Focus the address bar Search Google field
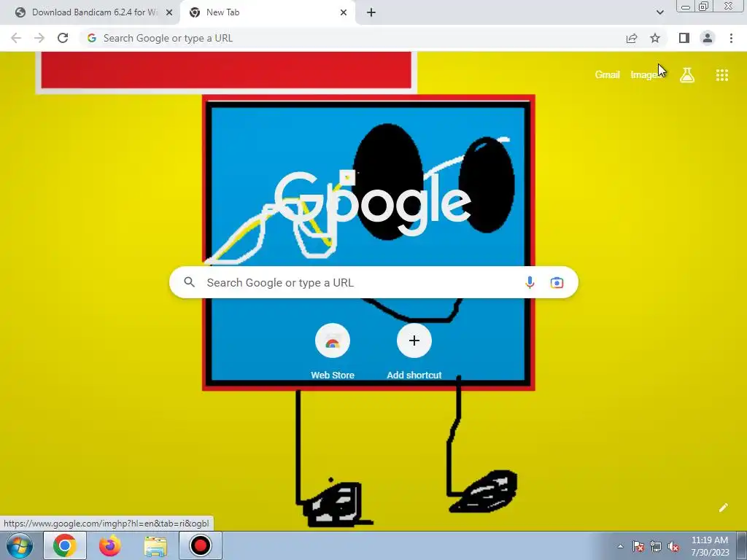 352,38
